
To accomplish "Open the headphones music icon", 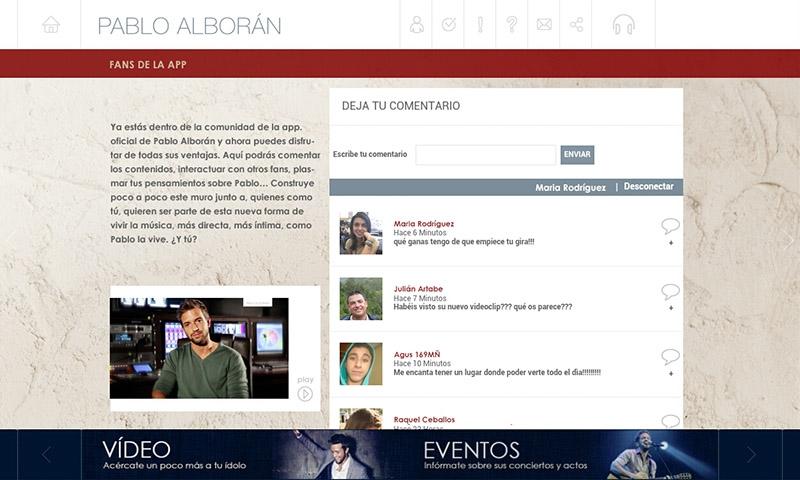I will tap(623, 24).
